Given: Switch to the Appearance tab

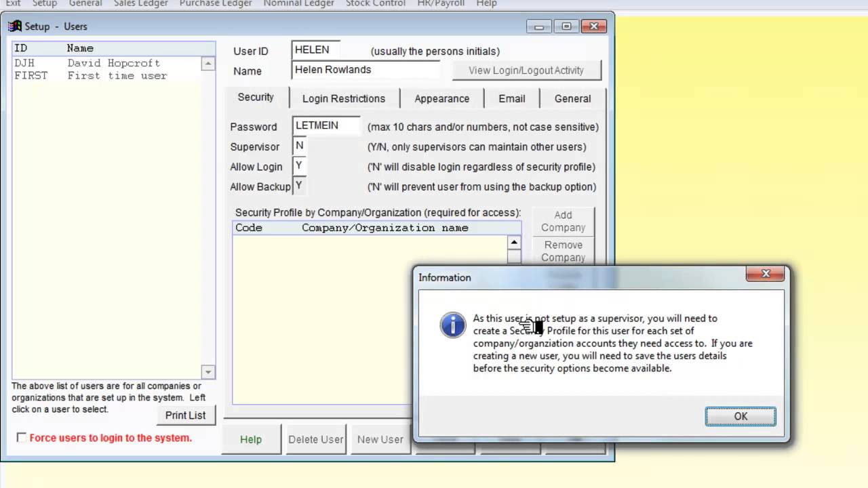Looking at the screenshot, I should (x=442, y=98).
